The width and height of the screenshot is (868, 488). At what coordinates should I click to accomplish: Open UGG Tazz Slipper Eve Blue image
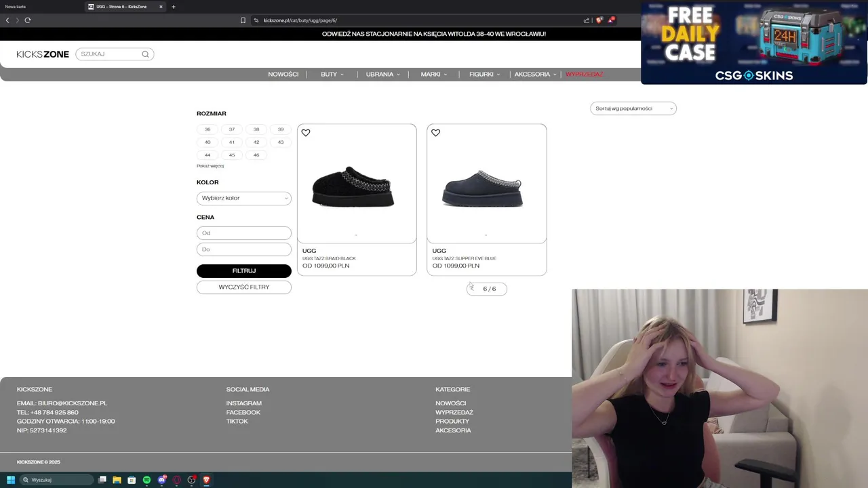click(487, 184)
